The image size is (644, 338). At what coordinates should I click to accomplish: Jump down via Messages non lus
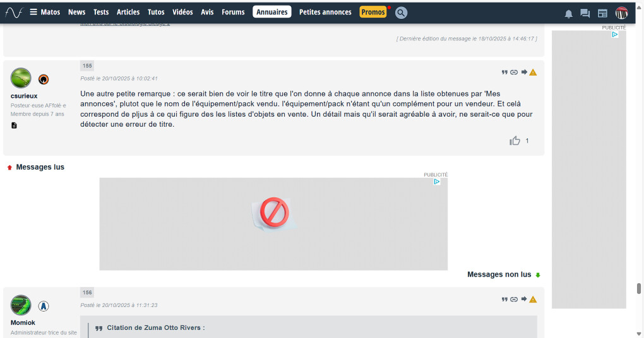tap(504, 274)
